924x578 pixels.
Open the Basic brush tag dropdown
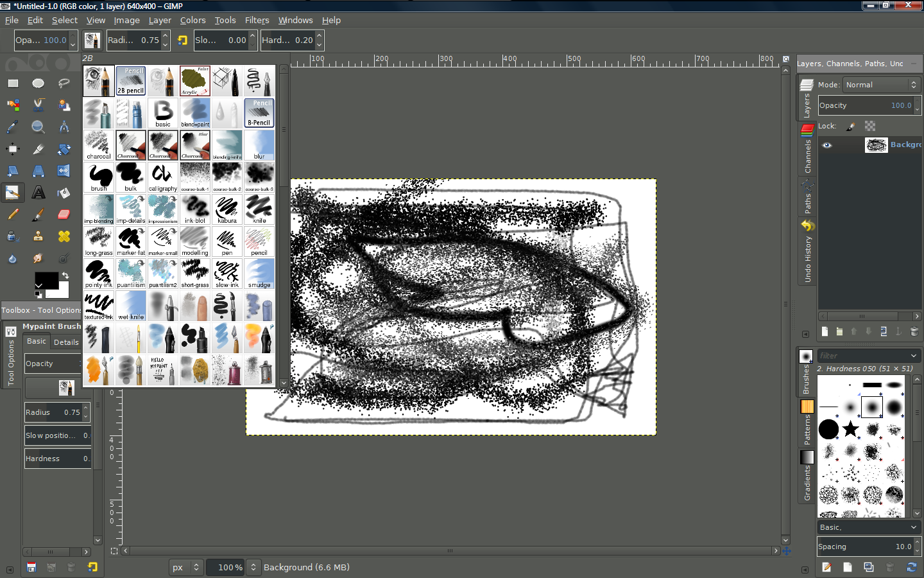tap(869, 527)
